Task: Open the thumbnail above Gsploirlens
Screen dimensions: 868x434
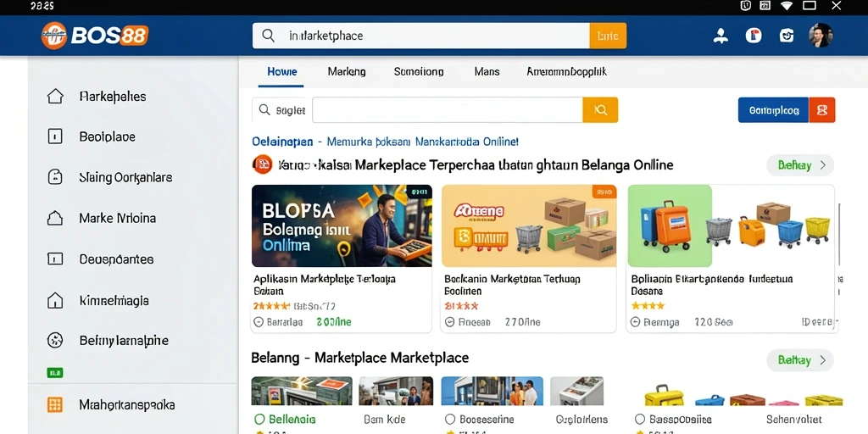Action: coord(576,391)
